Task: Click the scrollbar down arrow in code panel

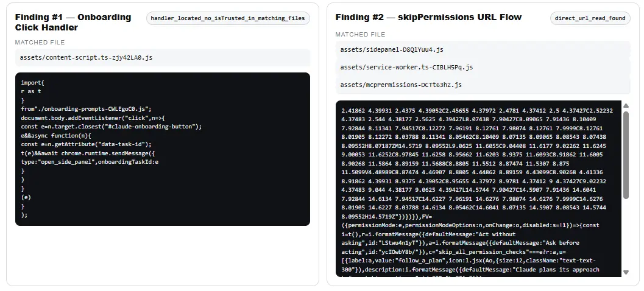Action: point(626,272)
